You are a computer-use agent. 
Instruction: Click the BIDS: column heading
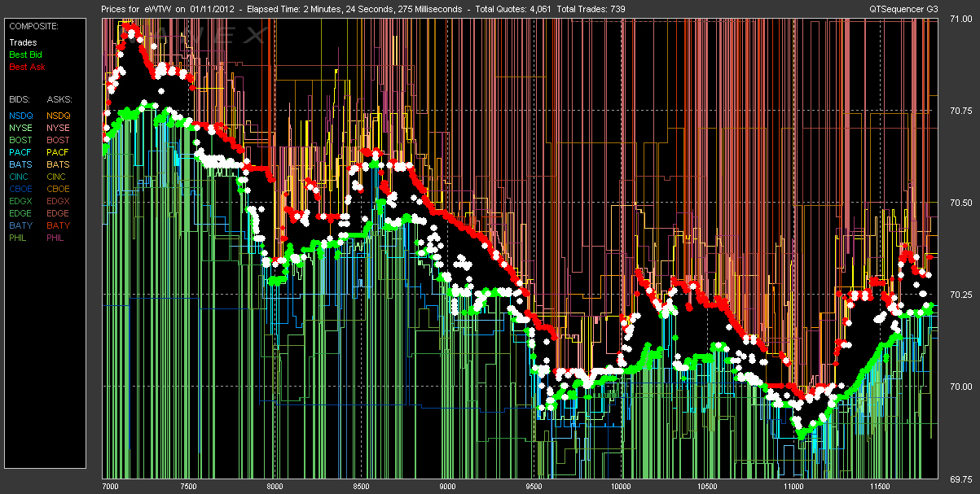[20, 99]
